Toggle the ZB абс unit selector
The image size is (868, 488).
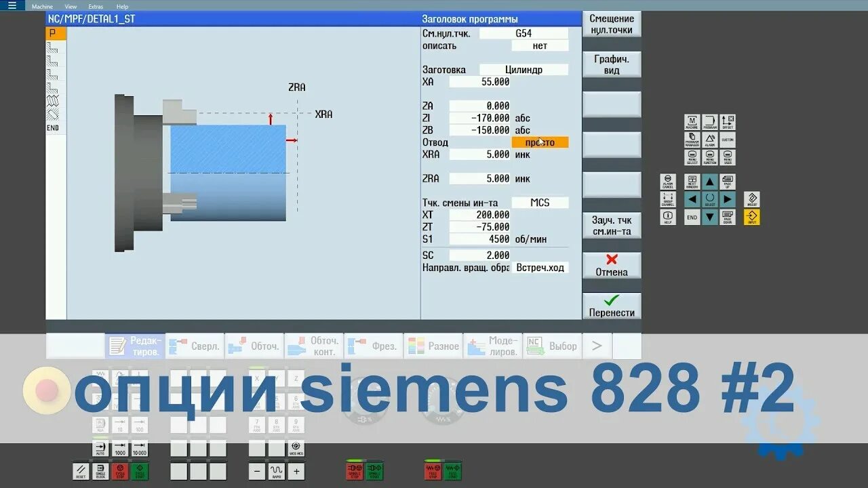(x=523, y=130)
